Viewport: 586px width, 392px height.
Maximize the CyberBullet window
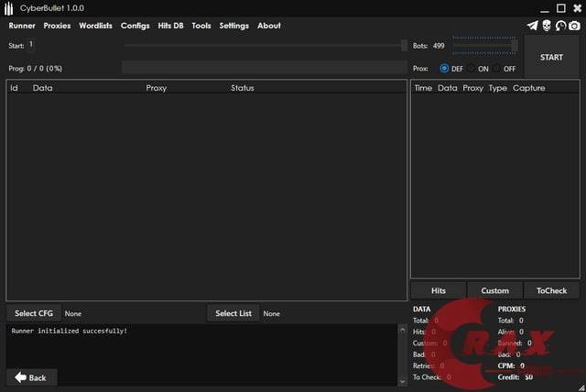pyautogui.click(x=560, y=7)
